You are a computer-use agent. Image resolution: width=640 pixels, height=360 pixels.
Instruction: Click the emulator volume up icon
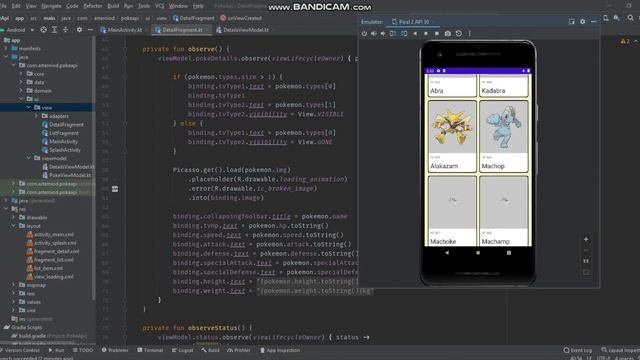tap(373, 33)
